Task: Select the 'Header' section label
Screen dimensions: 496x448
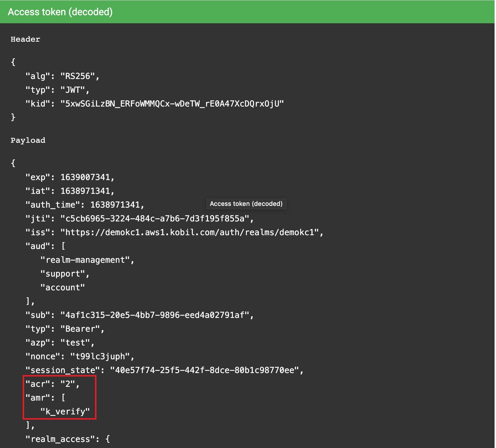Action: pyautogui.click(x=25, y=39)
